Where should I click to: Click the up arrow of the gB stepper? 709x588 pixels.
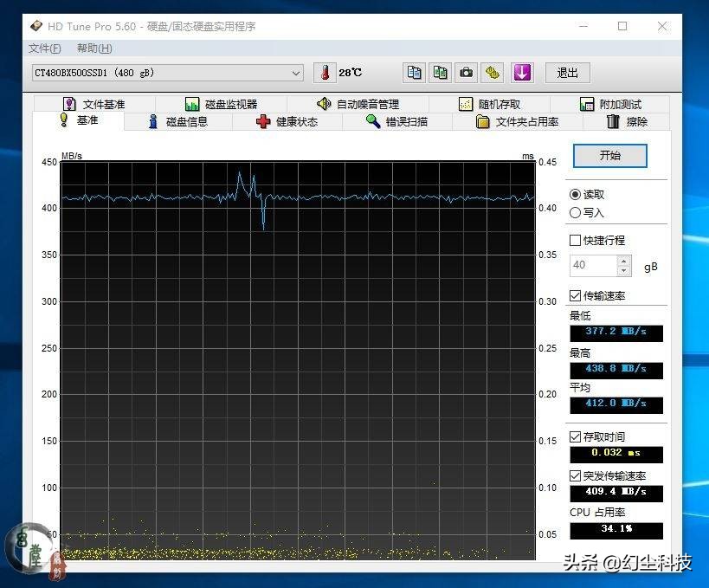(x=622, y=261)
